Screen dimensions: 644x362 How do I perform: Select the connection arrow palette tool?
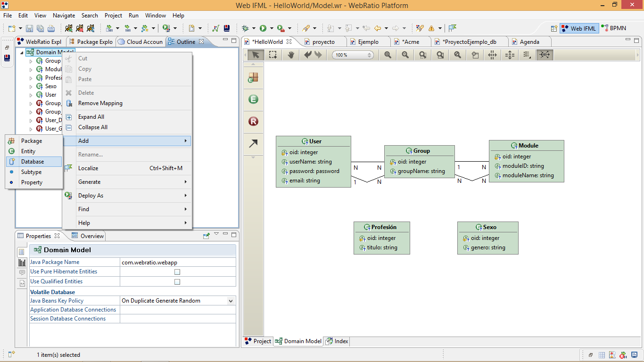click(254, 144)
